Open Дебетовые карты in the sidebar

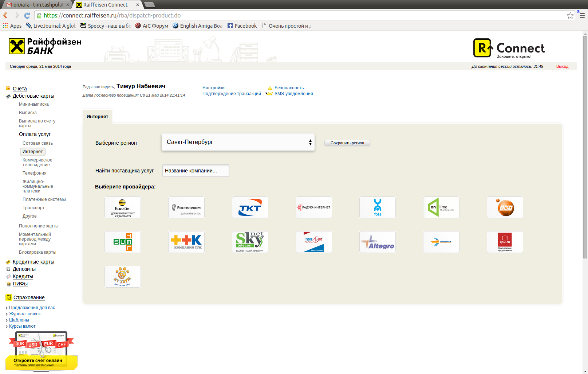[x=33, y=96]
